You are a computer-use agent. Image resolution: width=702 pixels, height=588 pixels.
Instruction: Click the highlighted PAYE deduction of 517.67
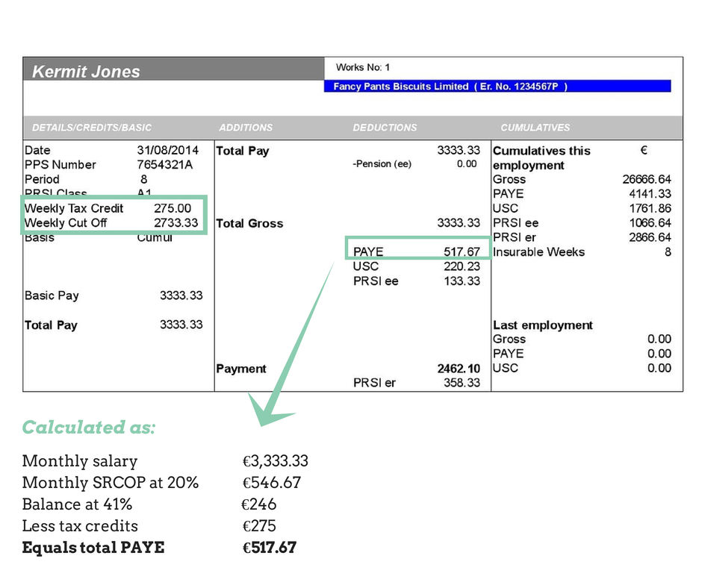417,252
